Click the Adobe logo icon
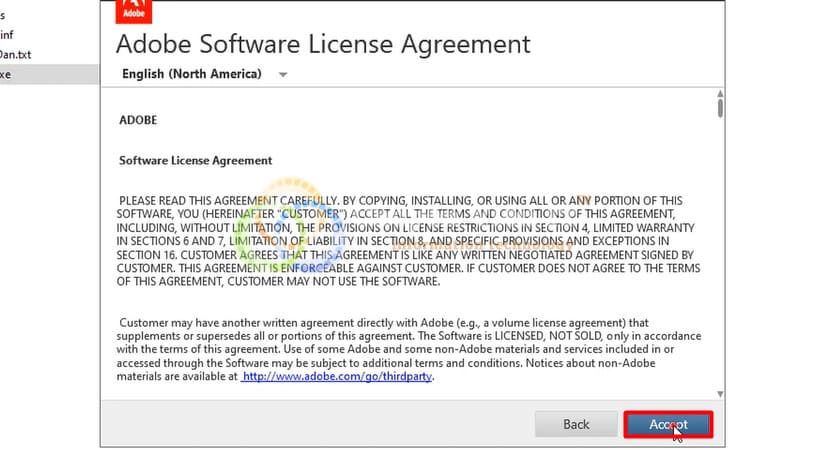 pyautogui.click(x=134, y=12)
